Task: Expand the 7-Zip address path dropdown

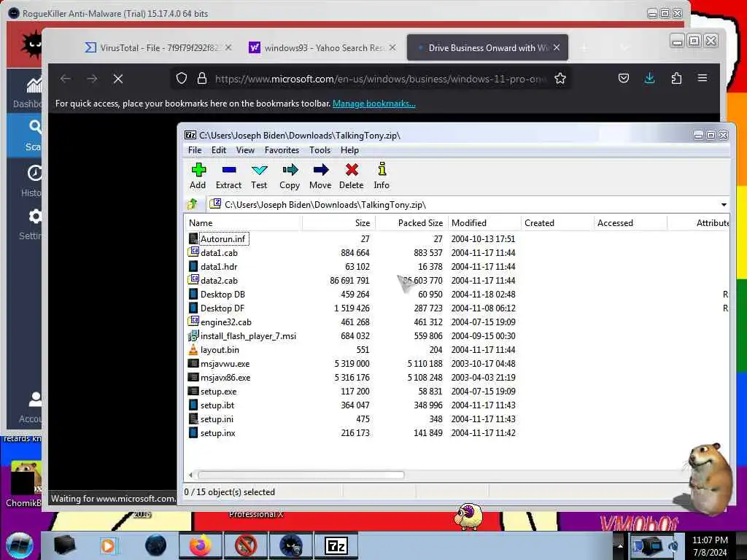Action: tap(724, 205)
